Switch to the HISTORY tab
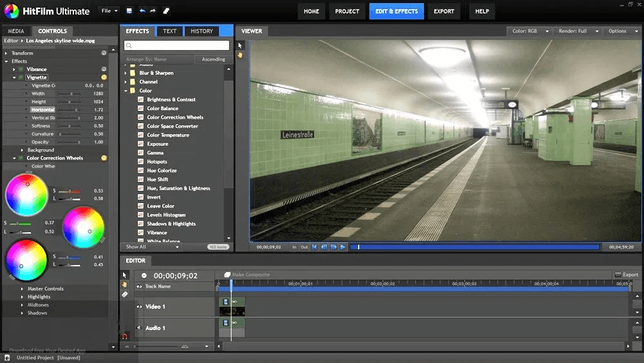This screenshot has height=363, width=644. (202, 31)
